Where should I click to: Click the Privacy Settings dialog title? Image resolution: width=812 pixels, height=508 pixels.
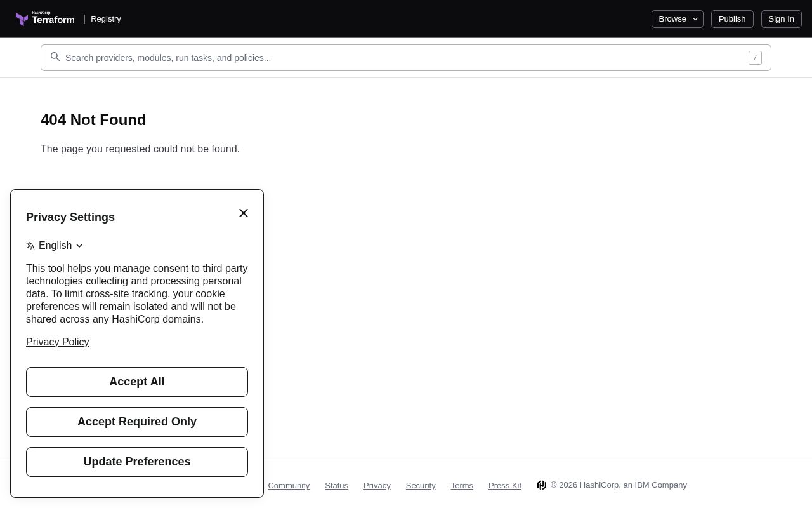pyautogui.click(x=70, y=217)
